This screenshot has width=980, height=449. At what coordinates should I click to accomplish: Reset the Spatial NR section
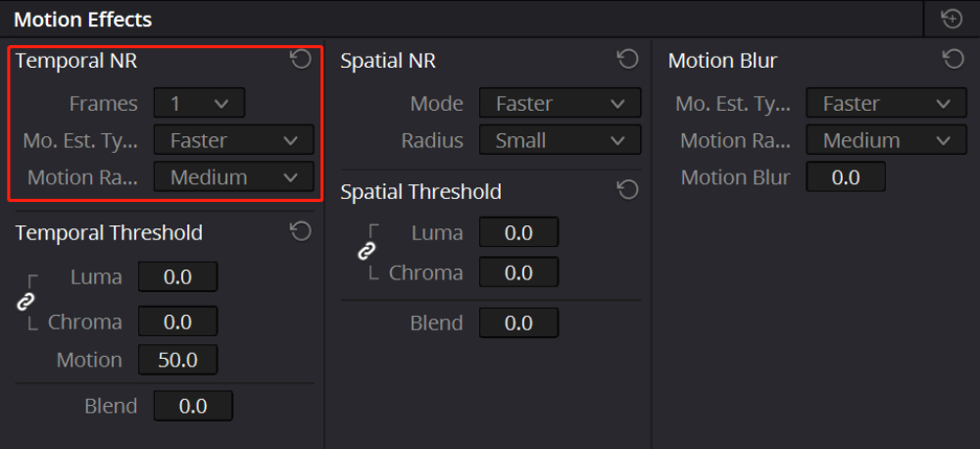(x=627, y=60)
